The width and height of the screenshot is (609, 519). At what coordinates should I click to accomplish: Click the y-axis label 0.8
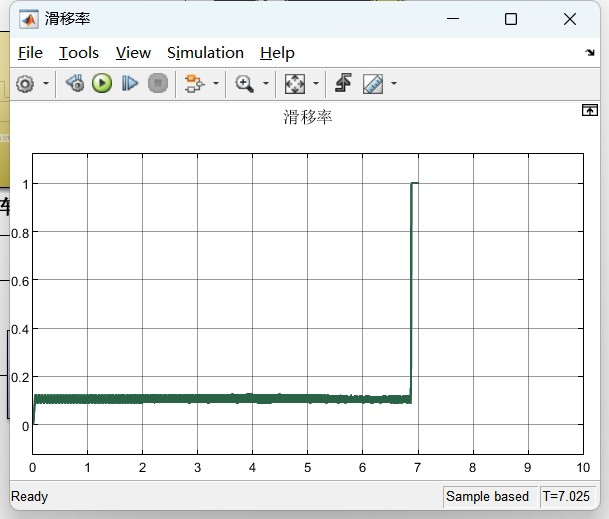click(x=20, y=233)
